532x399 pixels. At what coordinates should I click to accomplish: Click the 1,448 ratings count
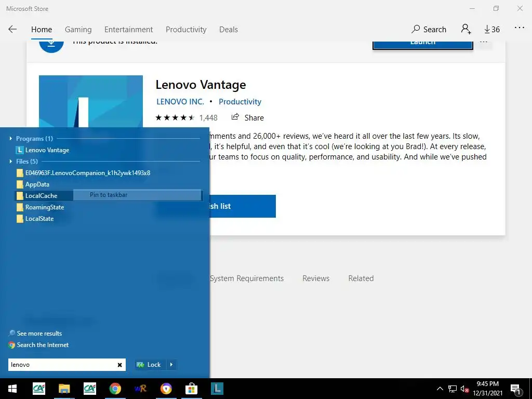(x=208, y=118)
